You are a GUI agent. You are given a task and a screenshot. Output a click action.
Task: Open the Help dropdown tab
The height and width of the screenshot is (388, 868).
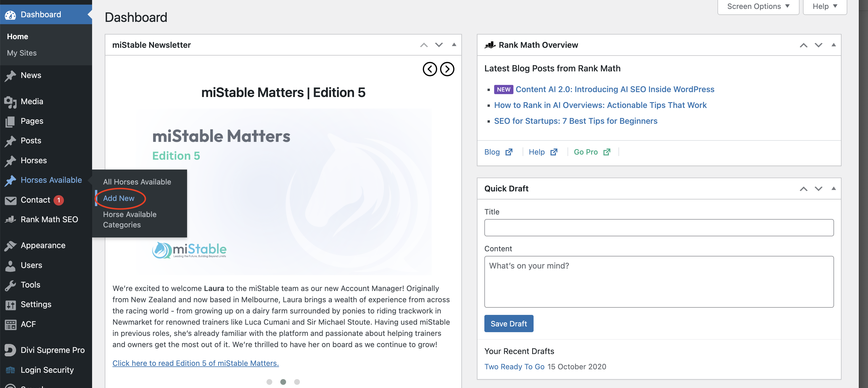825,6
